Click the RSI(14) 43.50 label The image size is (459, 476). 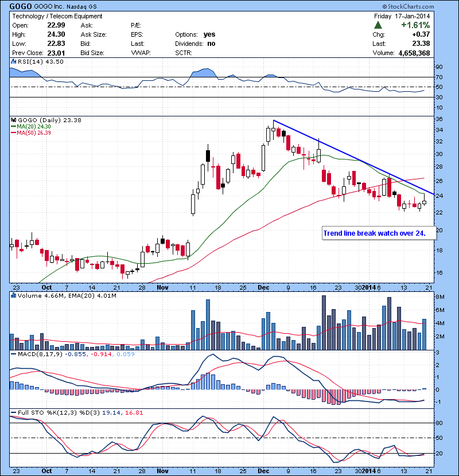tap(40, 61)
